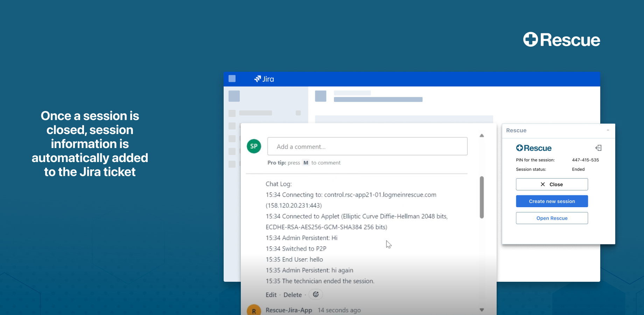The height and width of the screenshot is (315, 644).
Task: Click the Jira logo in header
Action: tap(264, 79)
